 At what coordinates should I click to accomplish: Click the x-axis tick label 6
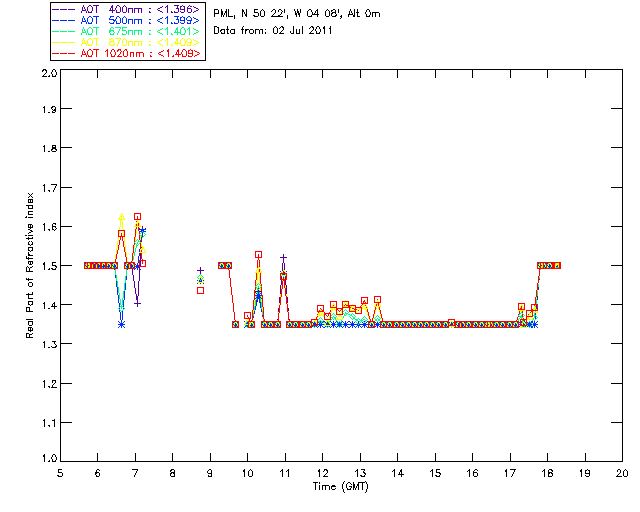pyautogui.click(x=98, y=473)
